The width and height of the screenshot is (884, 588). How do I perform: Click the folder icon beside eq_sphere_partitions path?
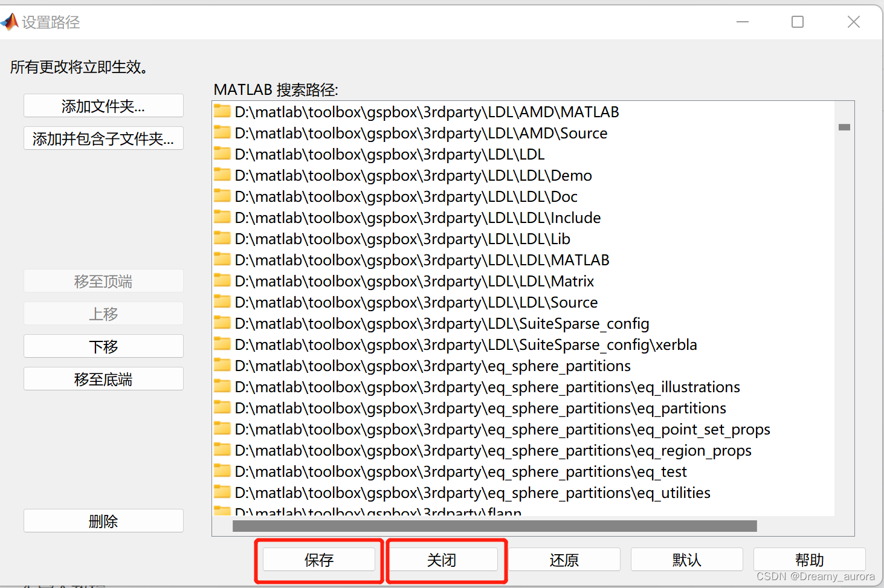point(222,365)
